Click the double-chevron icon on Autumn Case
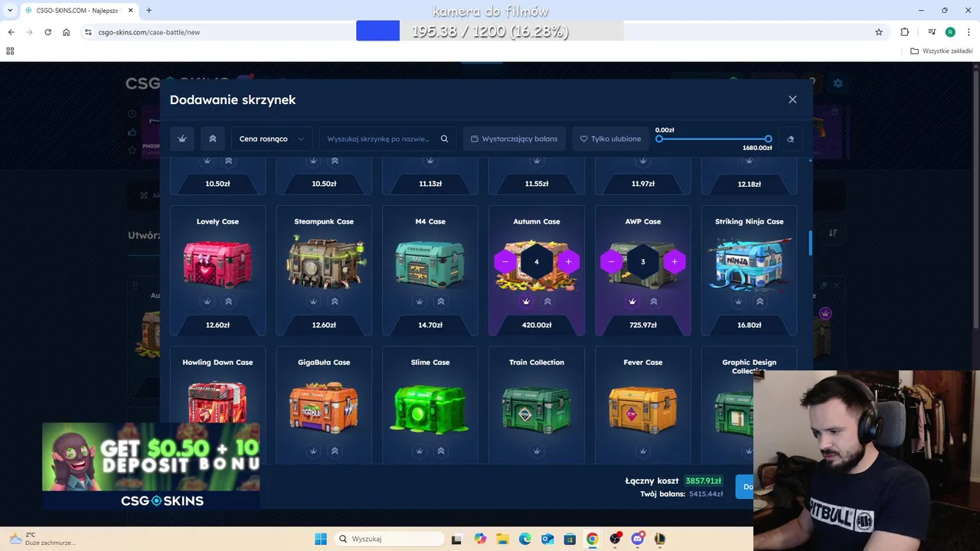 point(547,302)
